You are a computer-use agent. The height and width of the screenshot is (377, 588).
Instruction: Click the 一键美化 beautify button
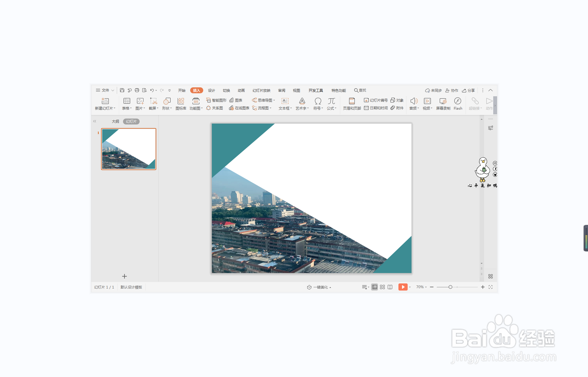coord(319,287)
